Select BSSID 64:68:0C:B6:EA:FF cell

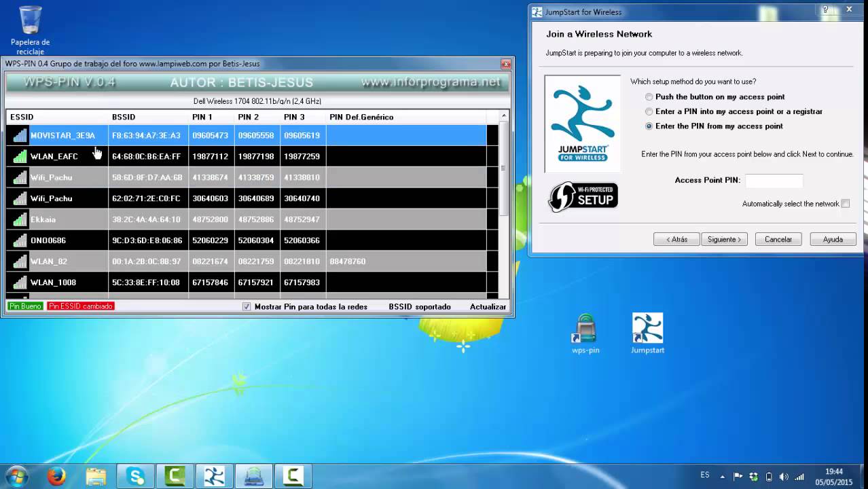tap(147, 157)
